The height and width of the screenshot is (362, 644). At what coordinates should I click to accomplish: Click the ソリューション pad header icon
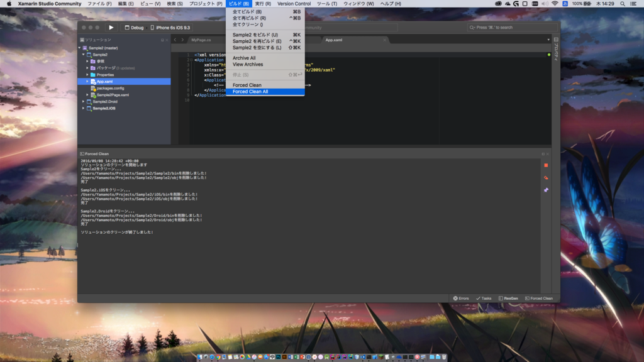click(x=82, y=40)
